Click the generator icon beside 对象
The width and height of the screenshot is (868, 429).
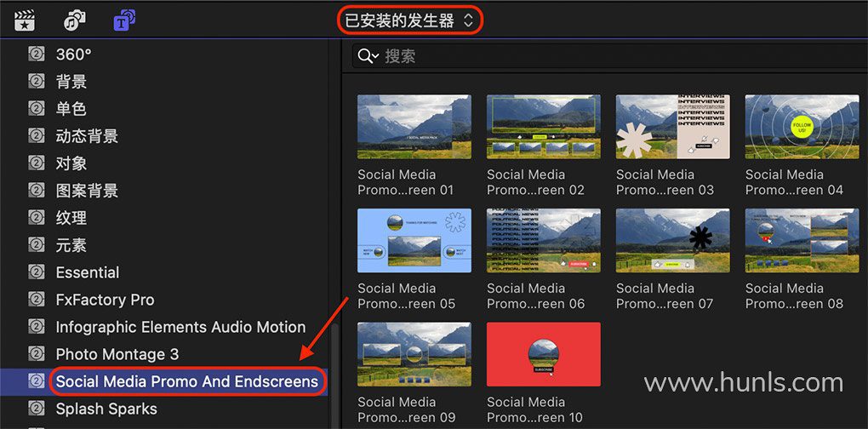click(x=37, y=163)
